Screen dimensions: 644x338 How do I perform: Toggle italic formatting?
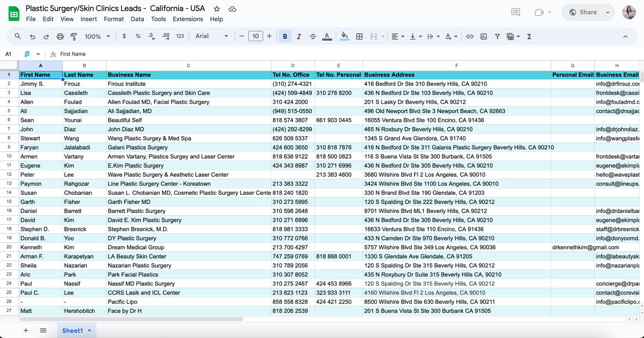[299, 36]
